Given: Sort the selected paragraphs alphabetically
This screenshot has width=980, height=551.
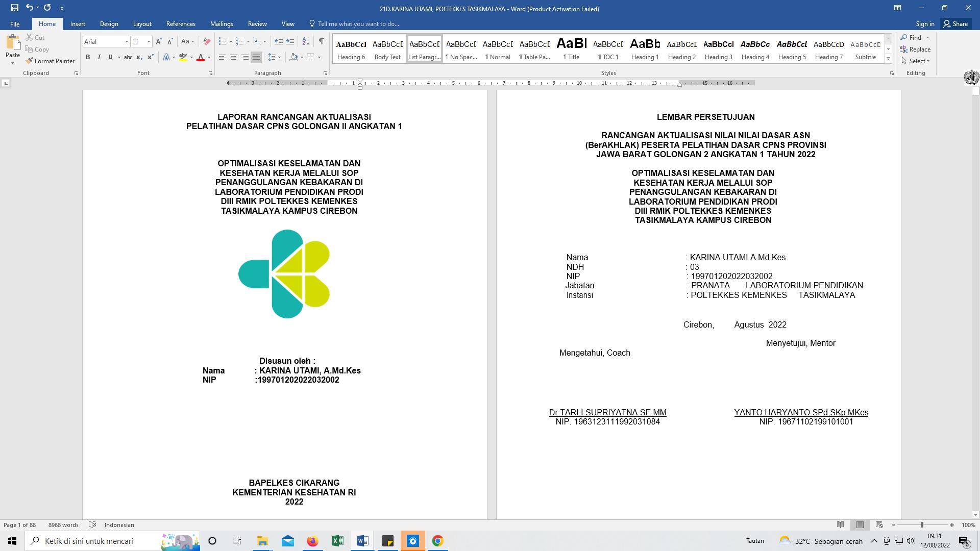Looking at the screenshot, I should (x=306, y=41).
